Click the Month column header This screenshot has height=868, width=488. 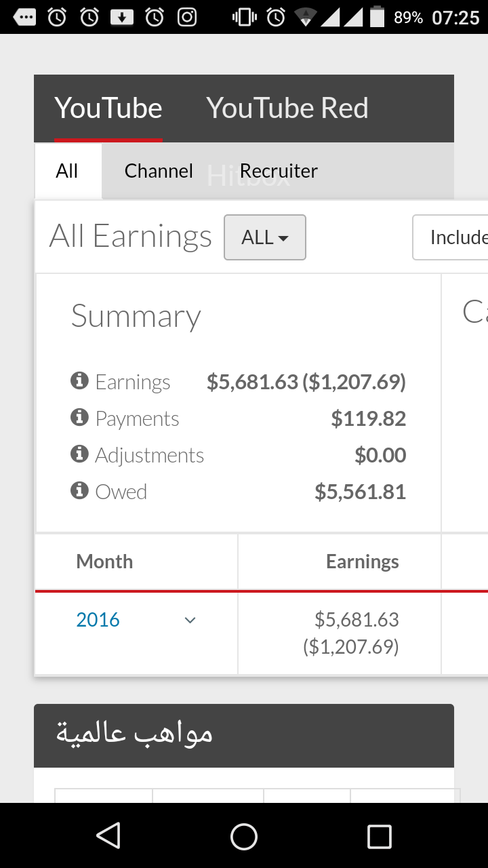pos(104,561)
